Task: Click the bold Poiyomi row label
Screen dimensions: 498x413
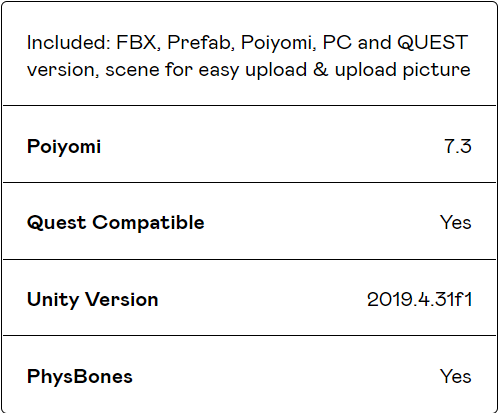Action: 64,146
